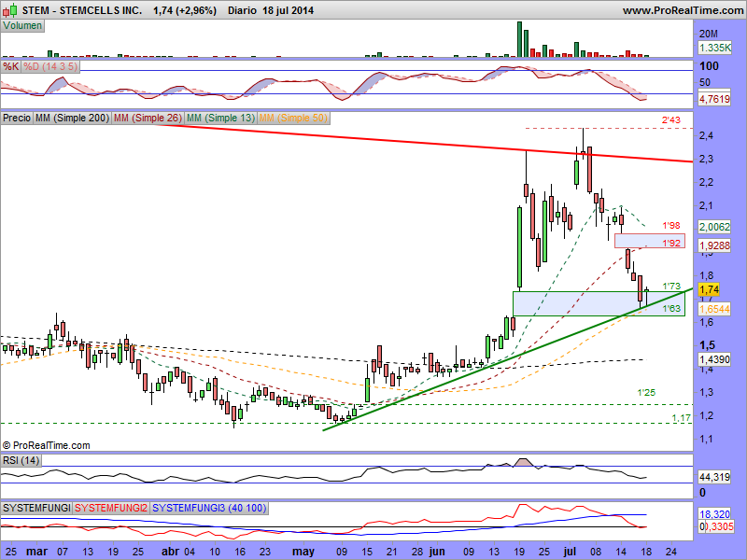
Task: Click the 1'73 green level annotation
Action: tap(671, 287)
